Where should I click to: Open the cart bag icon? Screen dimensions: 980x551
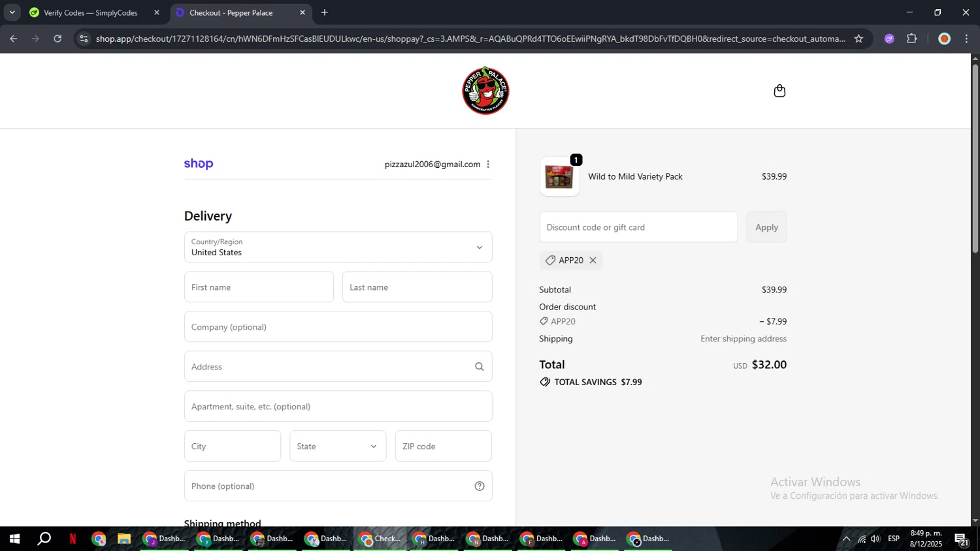pos(779,91)
